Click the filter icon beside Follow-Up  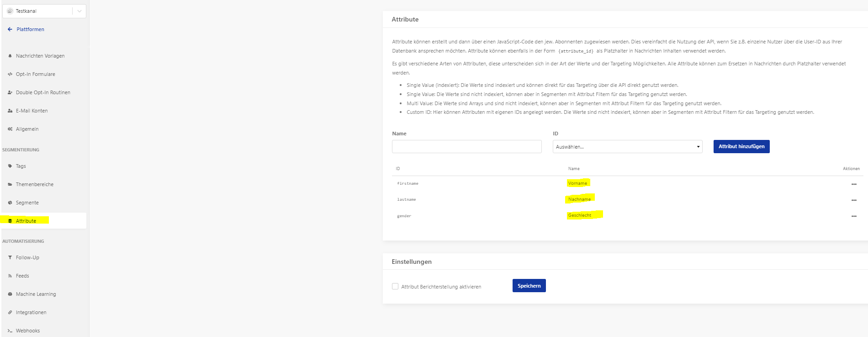(10, 257)
